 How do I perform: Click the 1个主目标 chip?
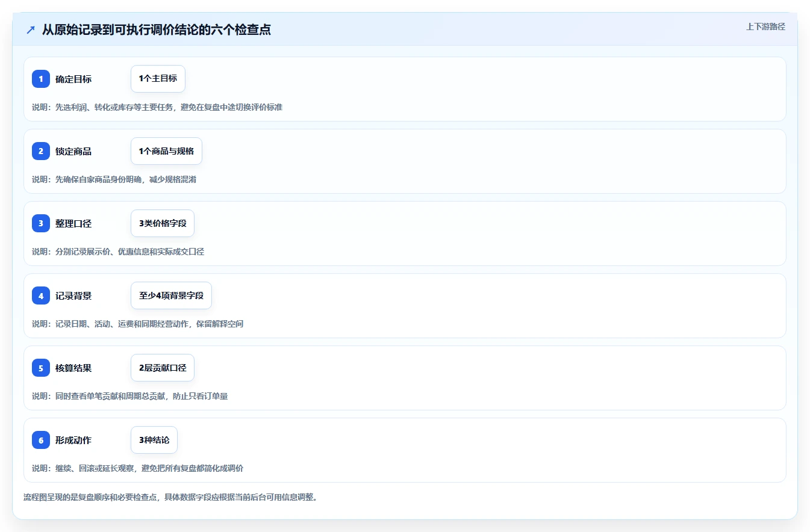(158, 79)
